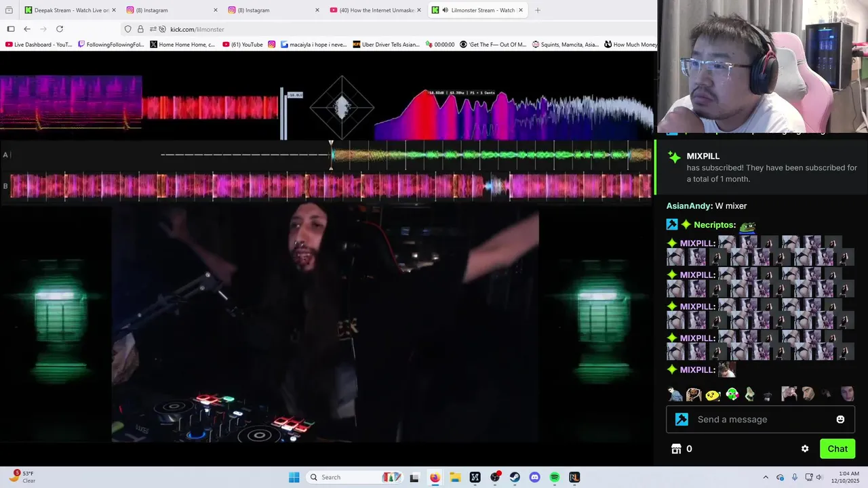Show hidden system tray icons
Viewport: 868px width, 488px height.
pos(766,477)
